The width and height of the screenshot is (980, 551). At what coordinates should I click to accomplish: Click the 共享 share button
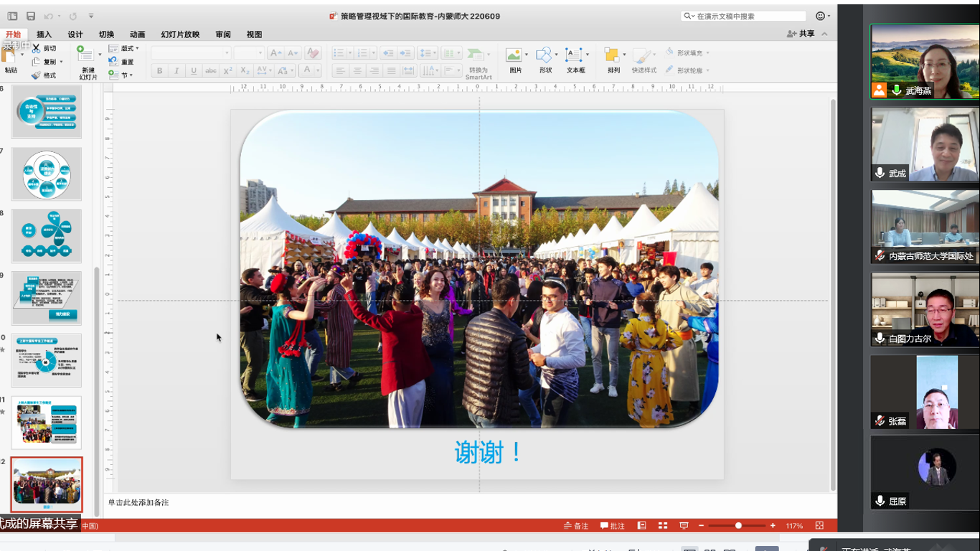point(801,34)
